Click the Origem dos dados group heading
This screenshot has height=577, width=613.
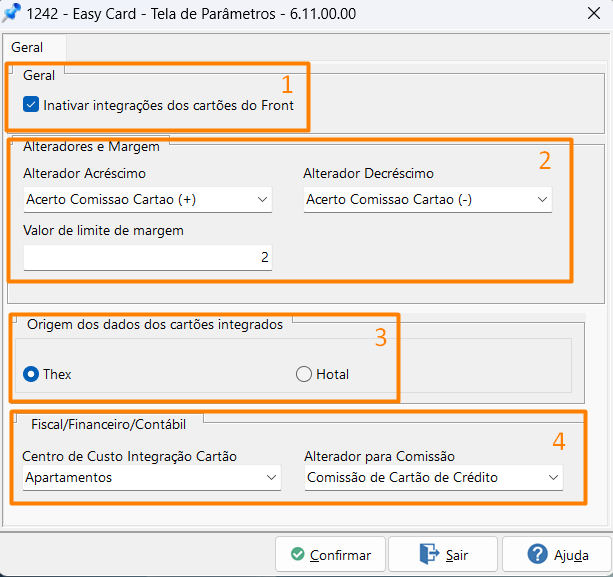coord(154,324)
